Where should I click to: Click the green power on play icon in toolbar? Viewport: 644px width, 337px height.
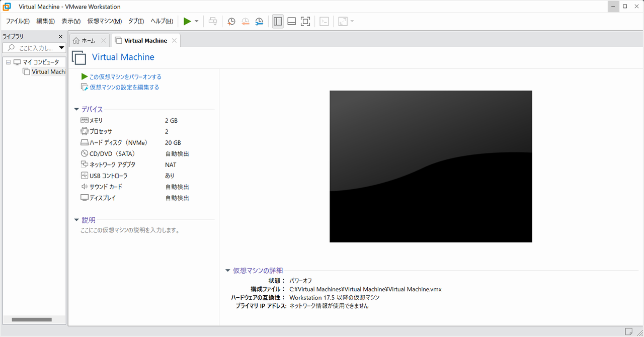[187, 21]
